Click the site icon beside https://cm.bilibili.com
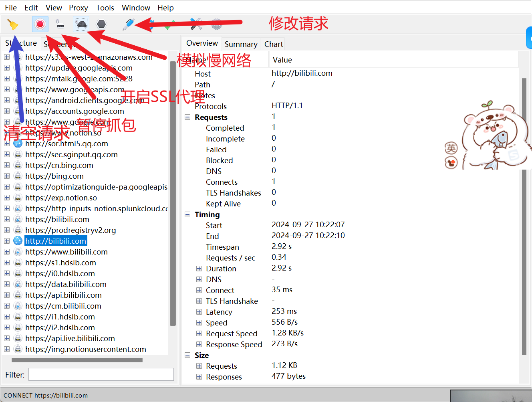532x402 pixels. point(18,306)
